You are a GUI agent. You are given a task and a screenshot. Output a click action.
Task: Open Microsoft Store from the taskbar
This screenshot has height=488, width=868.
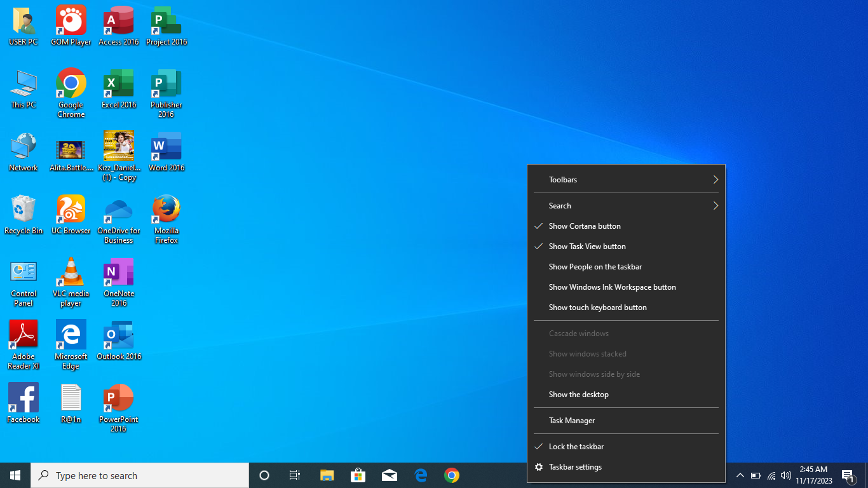pos(358,475)
